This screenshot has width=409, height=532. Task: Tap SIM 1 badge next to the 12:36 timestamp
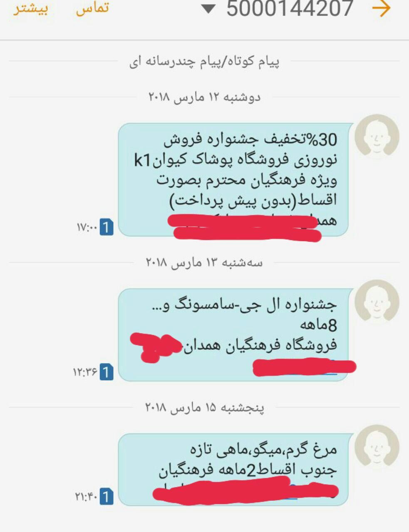point(107,372)
